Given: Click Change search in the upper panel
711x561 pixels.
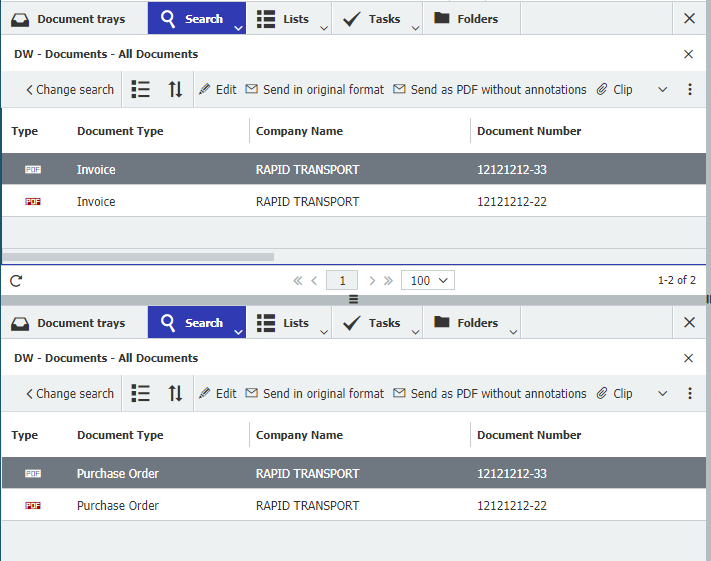Looking at the screenshot, I should (x=69, y=89).
